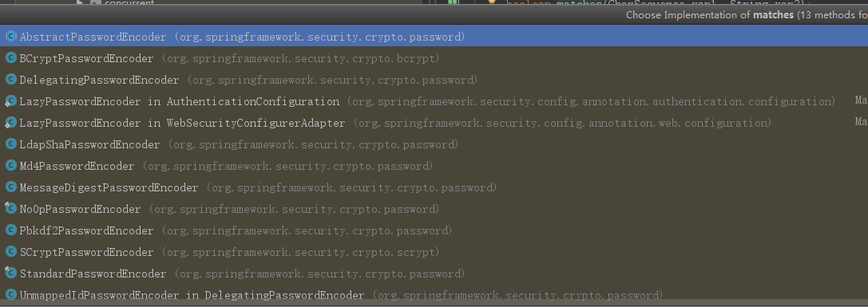Expand the concurrent tree node arrow
Image resolution: width=868 pixels, height=307 pixels.
point(80,2)
